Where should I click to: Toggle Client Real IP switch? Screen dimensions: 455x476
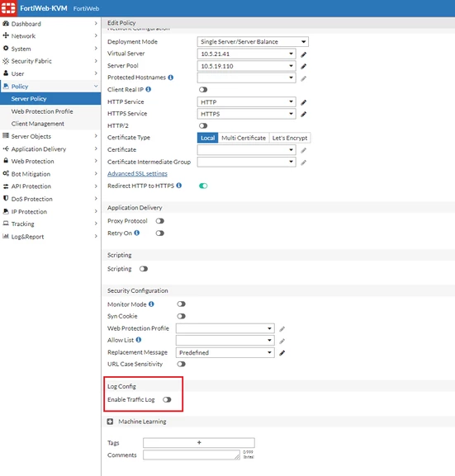coord(203,90)
